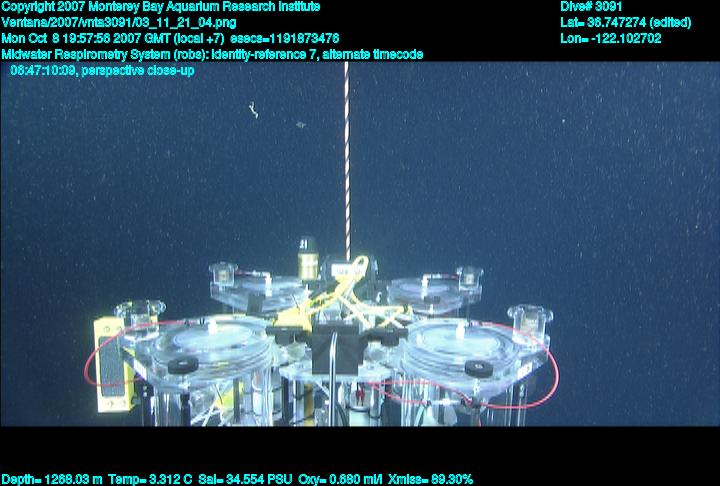720x486 pixels.
Task: Click the copyright line for Monterey Bay Aquarium Research Institute
Action: tap(161, 7)
